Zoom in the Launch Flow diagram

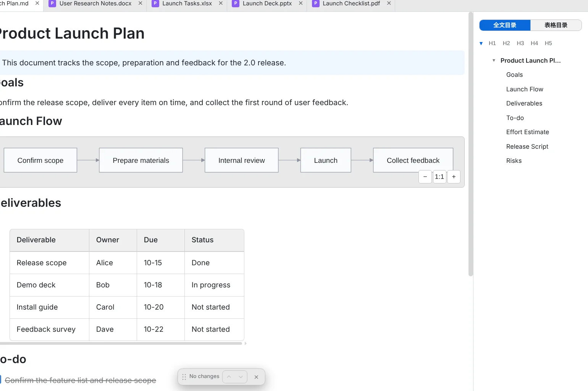tap(454, 177)
